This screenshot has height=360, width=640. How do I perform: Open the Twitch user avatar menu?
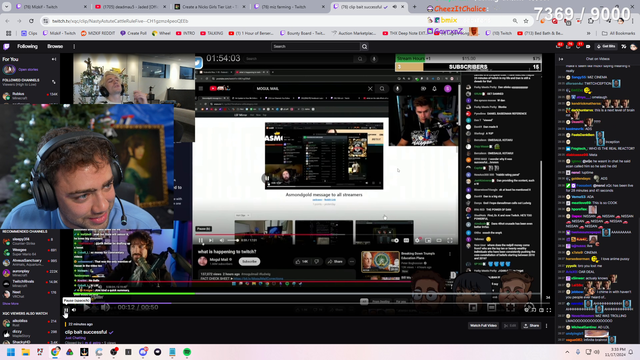click(x=633, y=47)
